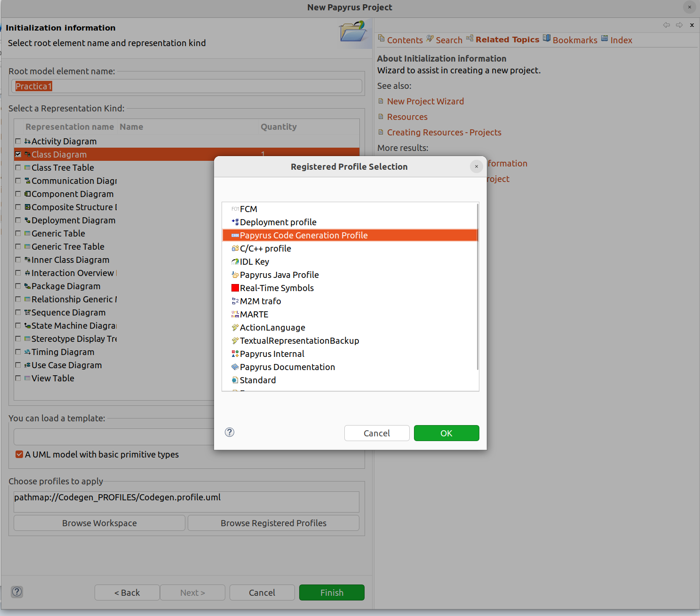Select the M2M trafo icon
The width and height of the screenshot is (700, 616).
[235, 301]
